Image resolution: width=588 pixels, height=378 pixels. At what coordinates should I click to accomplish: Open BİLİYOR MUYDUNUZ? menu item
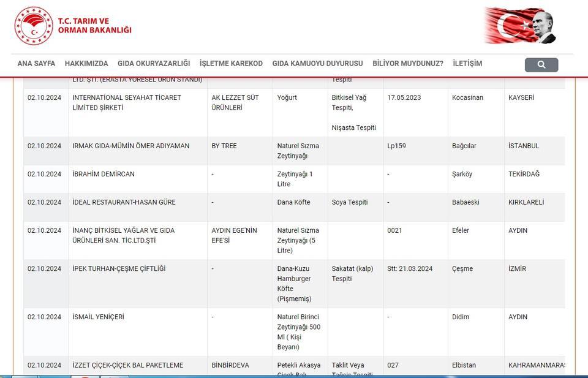[408, 63]
